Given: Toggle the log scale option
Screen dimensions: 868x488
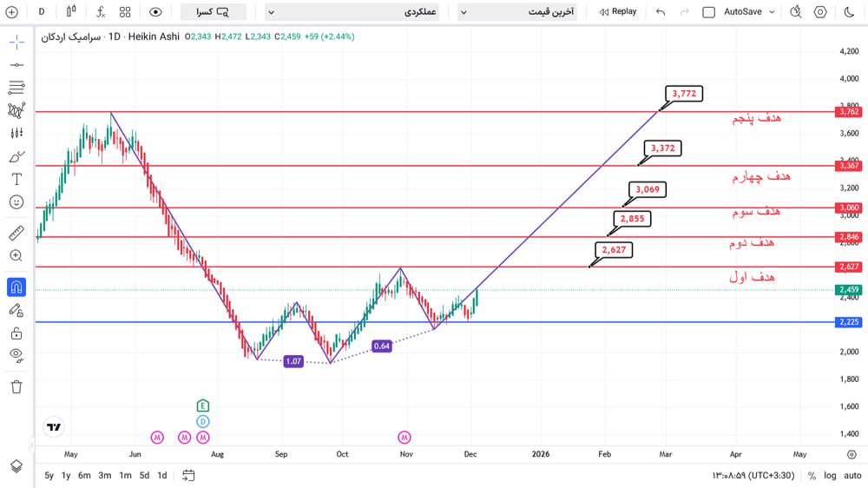Looking at the screenshot, I should pos(831,476).
